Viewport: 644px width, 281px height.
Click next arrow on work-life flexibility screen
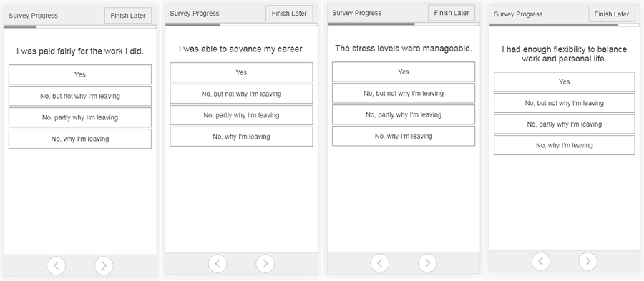pyautogui.click(x=588, y=261)
